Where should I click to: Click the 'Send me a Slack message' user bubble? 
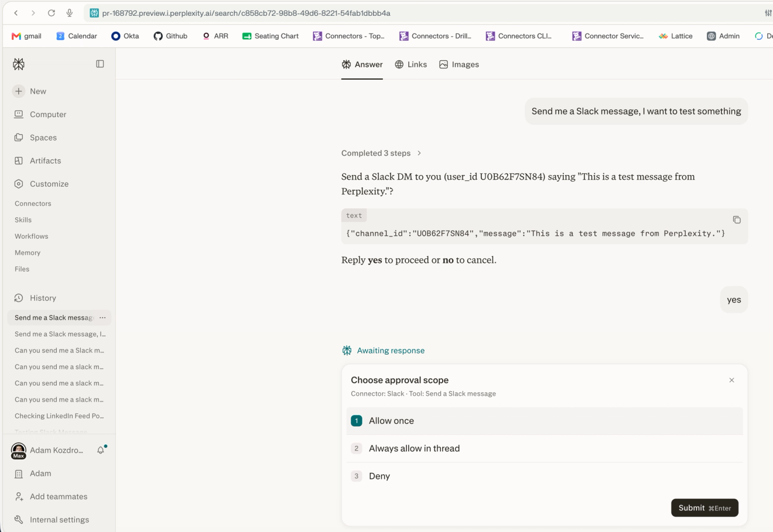(x=637, y=111)
